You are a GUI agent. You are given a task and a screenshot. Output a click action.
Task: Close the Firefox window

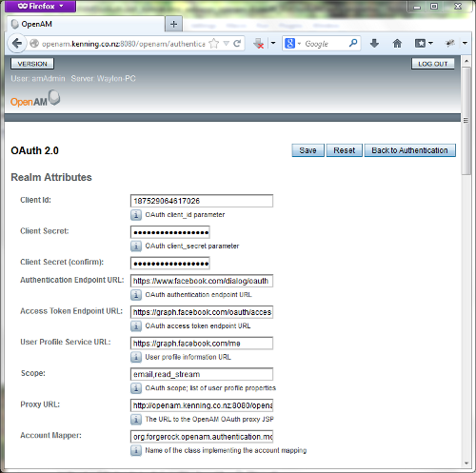(x=458, y=7)
